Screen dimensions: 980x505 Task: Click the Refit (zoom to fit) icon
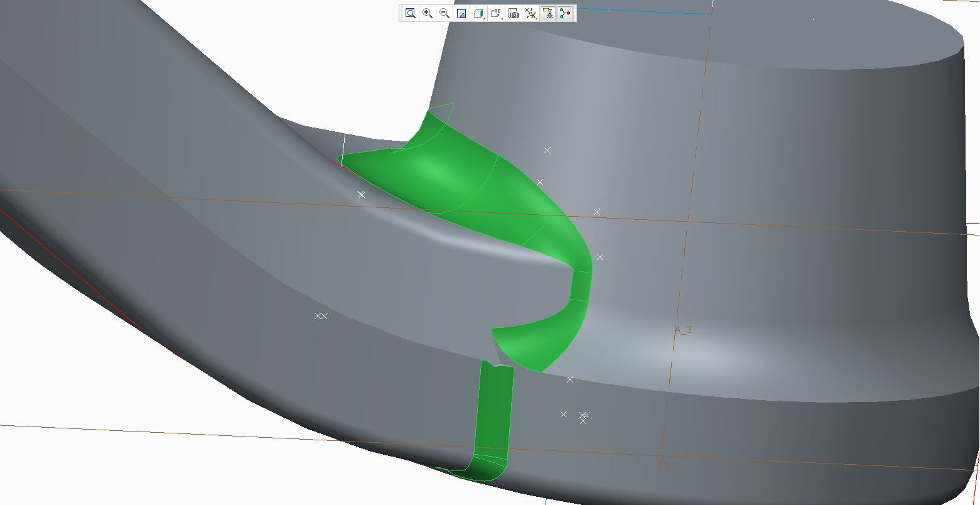[x=411, y=13]
